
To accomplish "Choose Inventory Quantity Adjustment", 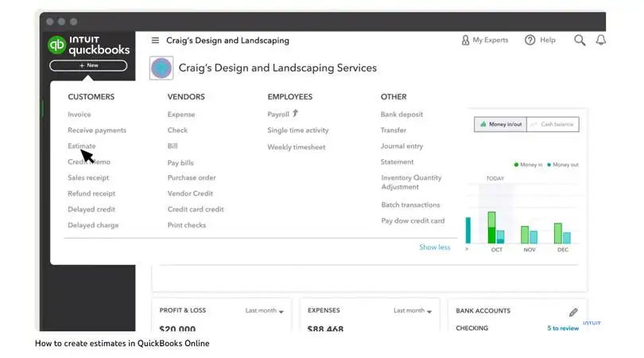I will (411, 182).
